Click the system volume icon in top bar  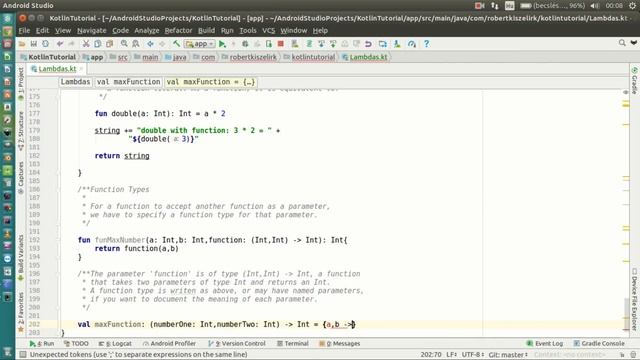pos(594,6)
